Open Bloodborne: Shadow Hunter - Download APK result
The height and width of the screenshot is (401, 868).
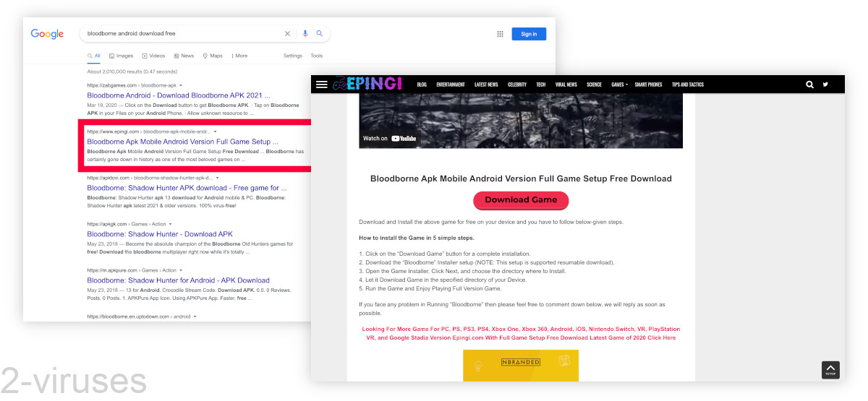tap(160, 234)
